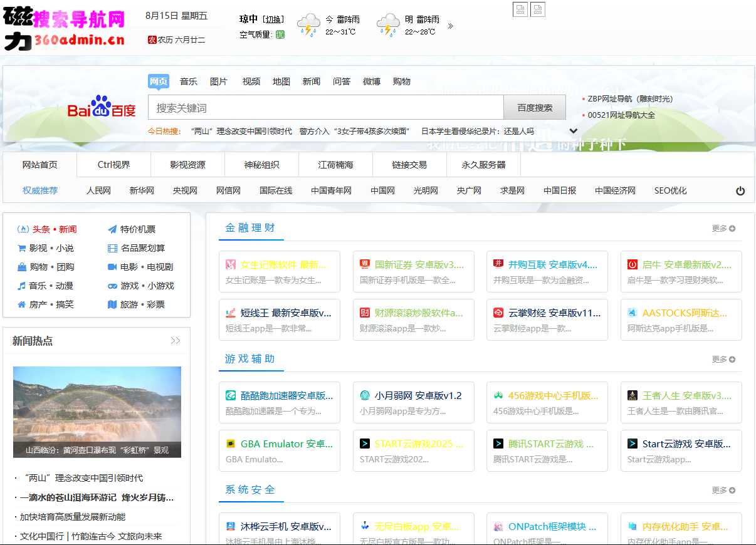Click the 启牛 app icon
This screenshot has width=756, height=545.
coord(633,264)
